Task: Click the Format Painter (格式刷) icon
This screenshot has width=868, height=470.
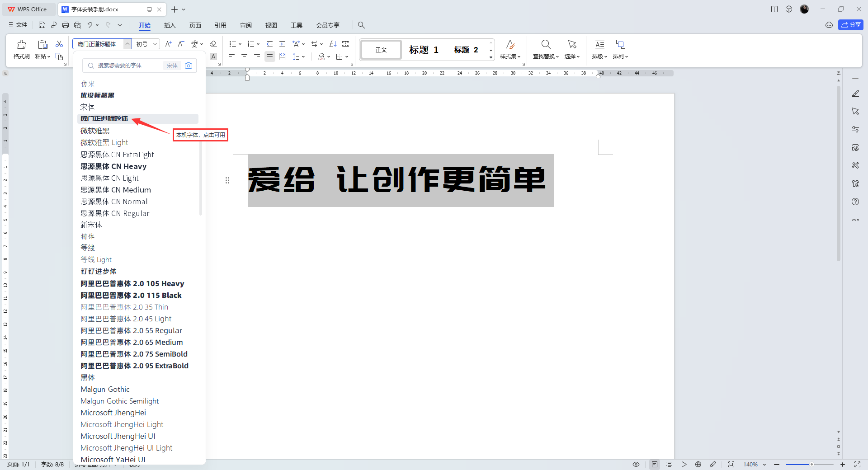Action: click(21, 44)
